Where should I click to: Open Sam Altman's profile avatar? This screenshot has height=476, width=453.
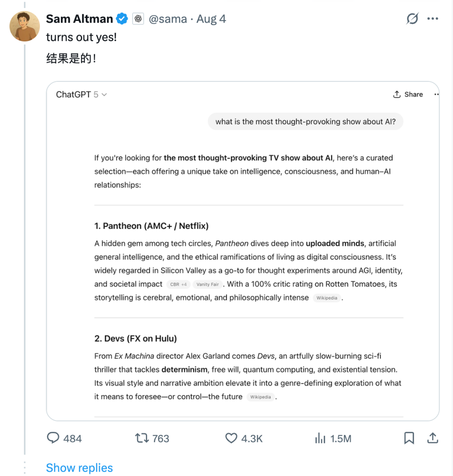(x=25, y=26)
